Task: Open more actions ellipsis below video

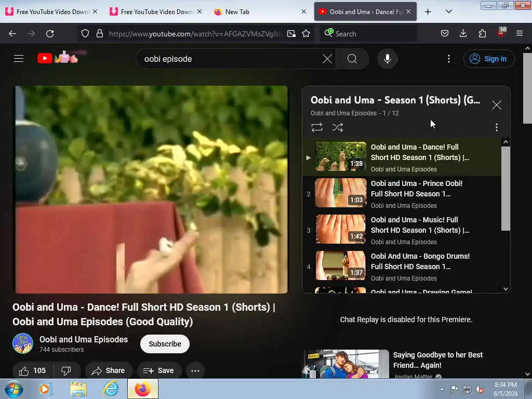Action: [195, 370]
